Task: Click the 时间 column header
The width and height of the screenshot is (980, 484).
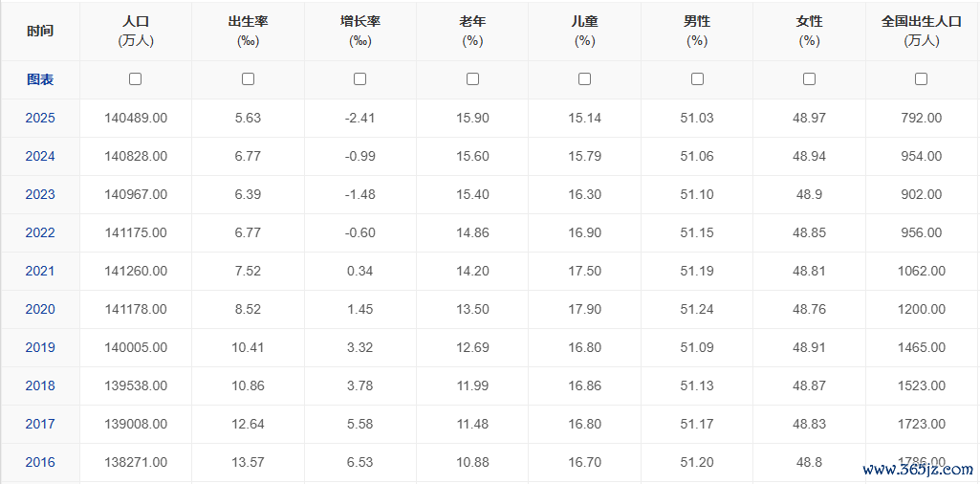Action: point(40,31)
